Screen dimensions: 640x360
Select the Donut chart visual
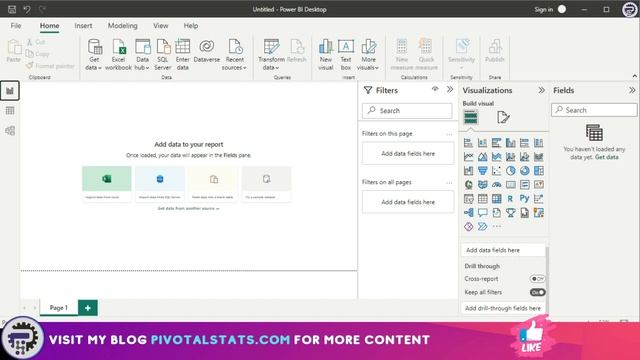click(x=524, y=171)
